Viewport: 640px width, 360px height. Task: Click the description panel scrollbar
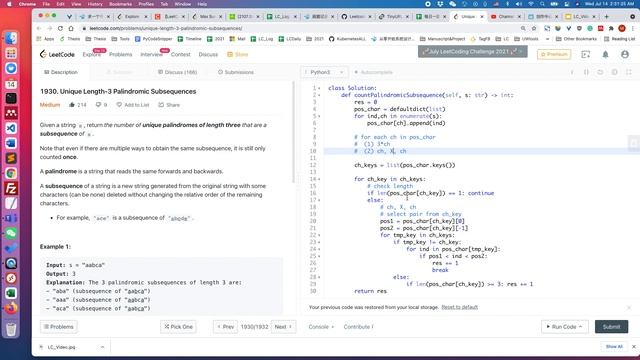click(x=293, y=132)
